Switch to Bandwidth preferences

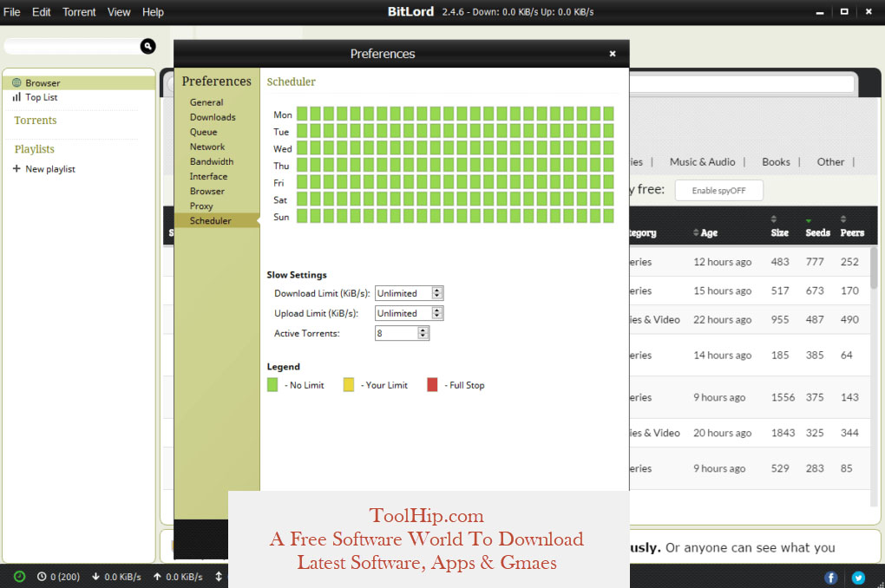(212, 161)
